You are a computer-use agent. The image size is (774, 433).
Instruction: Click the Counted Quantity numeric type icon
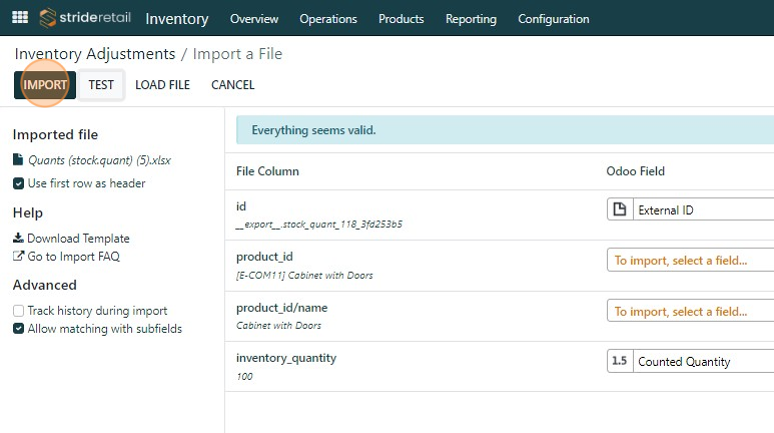tap(619, 362)
